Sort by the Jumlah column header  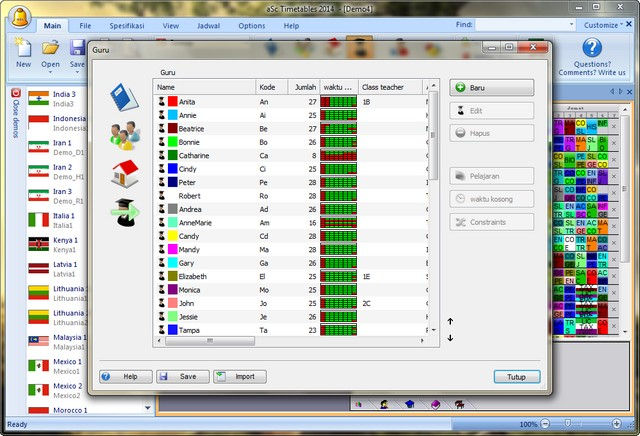304,87
